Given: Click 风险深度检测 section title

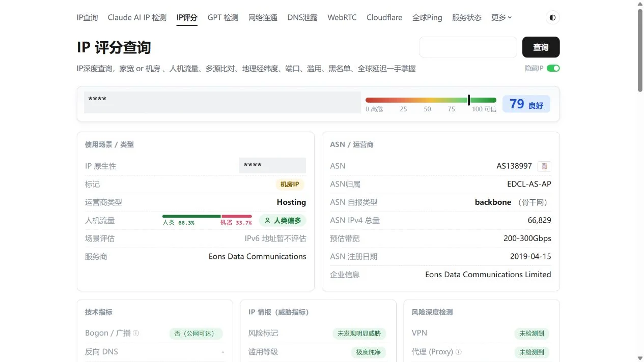Looking at the screenshot, I should [432, 312].
